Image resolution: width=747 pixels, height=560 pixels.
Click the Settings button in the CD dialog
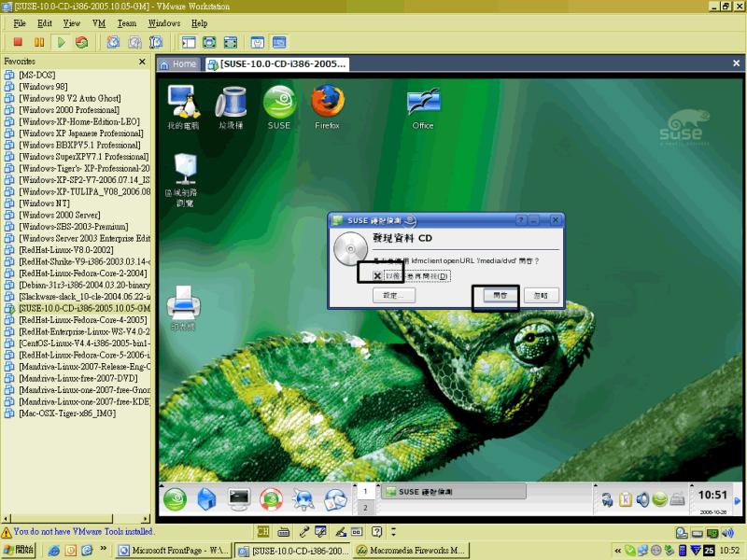click(x=394, y=296)
